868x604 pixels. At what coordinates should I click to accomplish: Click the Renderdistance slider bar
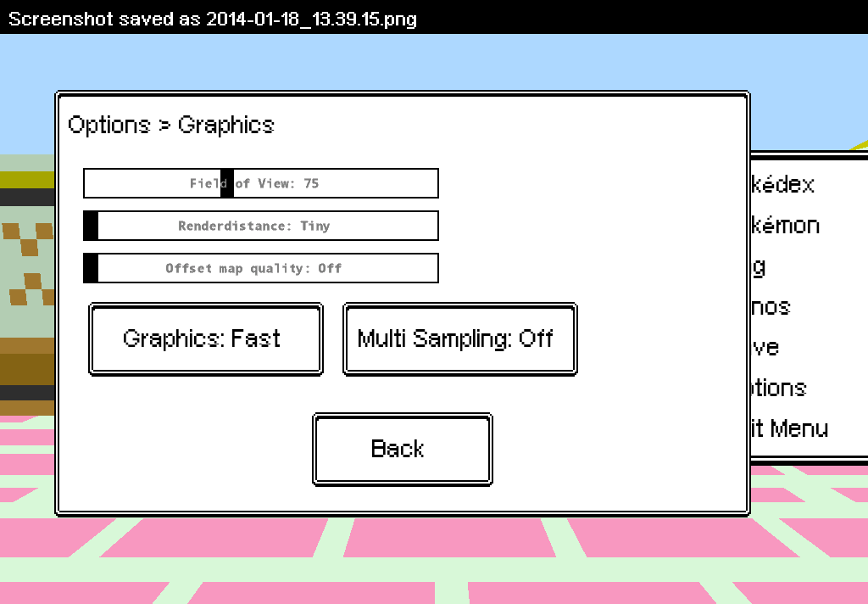[x=261, y=226]
